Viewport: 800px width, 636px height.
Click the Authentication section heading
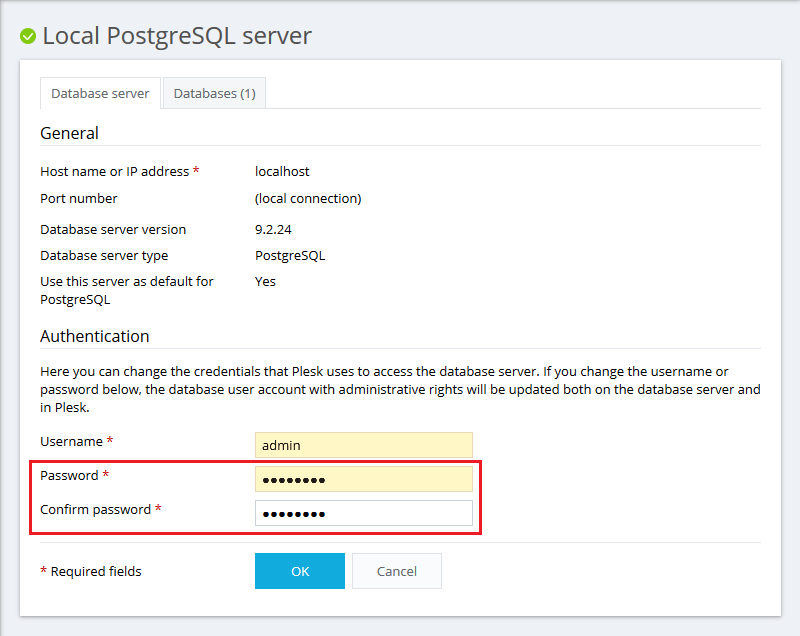pyautogui.click(x=94, y=336)
